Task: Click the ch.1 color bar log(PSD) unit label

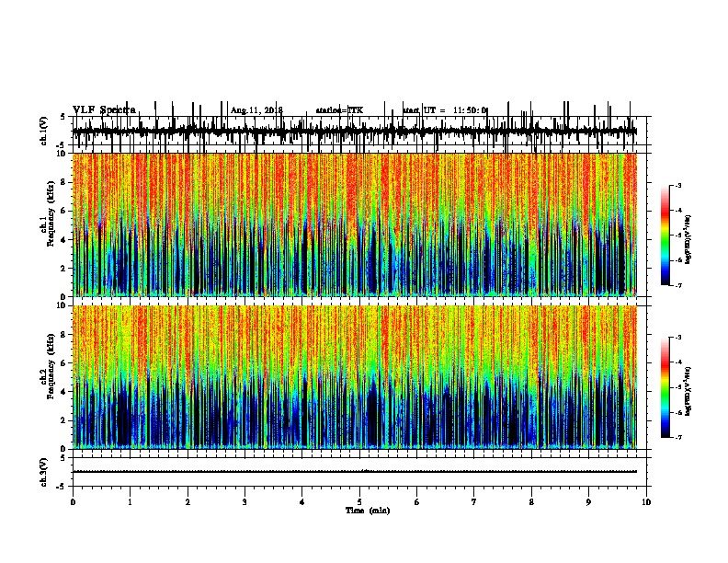Action: point(688,240)
